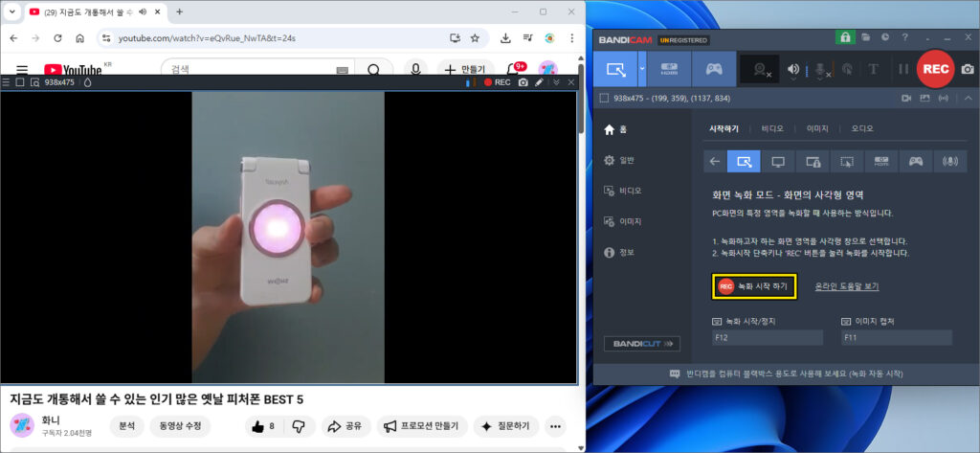Click the 녹화 시작 하기 button

pos(754,285)
